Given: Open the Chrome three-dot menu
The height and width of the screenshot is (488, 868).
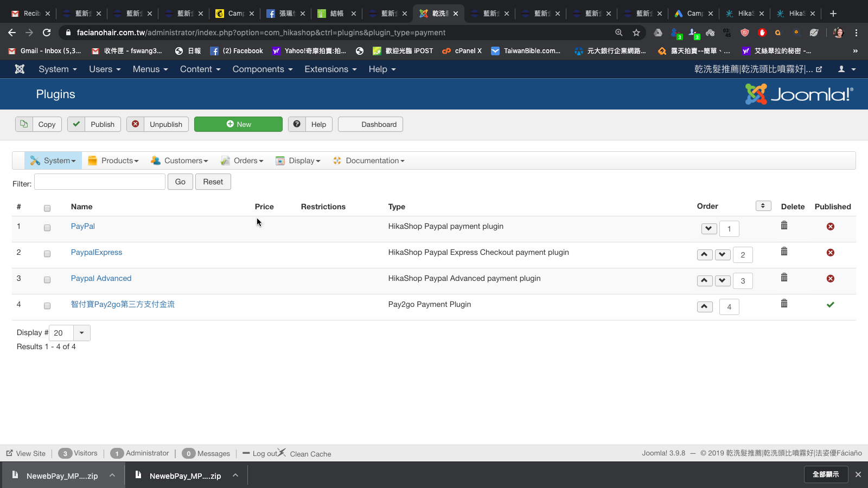Looking at the screenshot, I should [x=857, y=33].
